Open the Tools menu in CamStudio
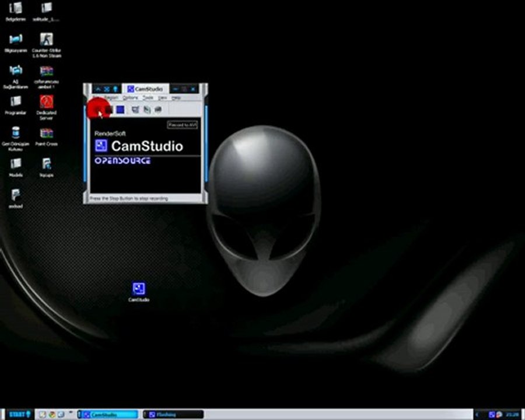 (148, 98)
